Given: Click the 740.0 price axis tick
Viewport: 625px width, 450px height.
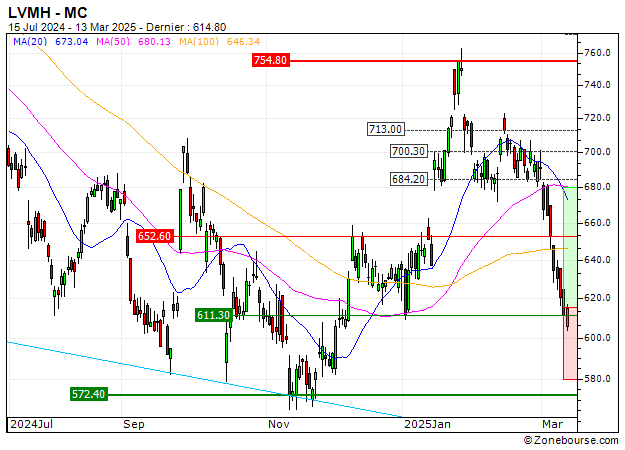Looking at the screenshot, I should click(597, 84).
